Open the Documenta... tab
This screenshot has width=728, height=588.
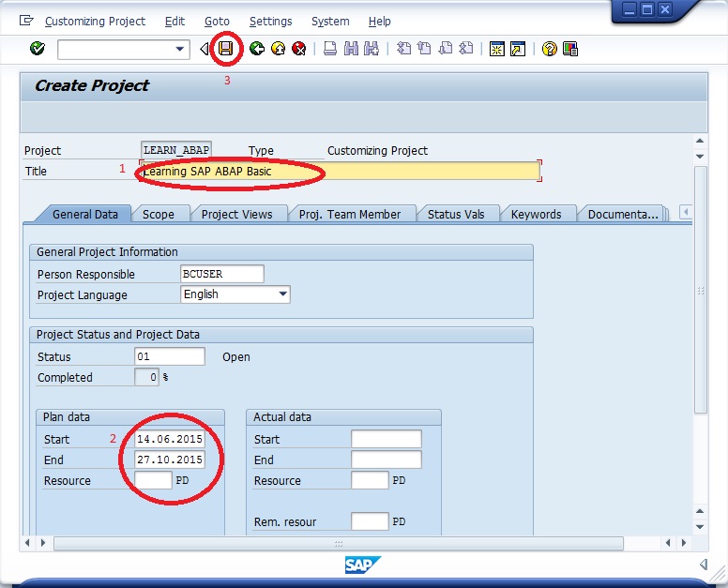tap(623, 215)
